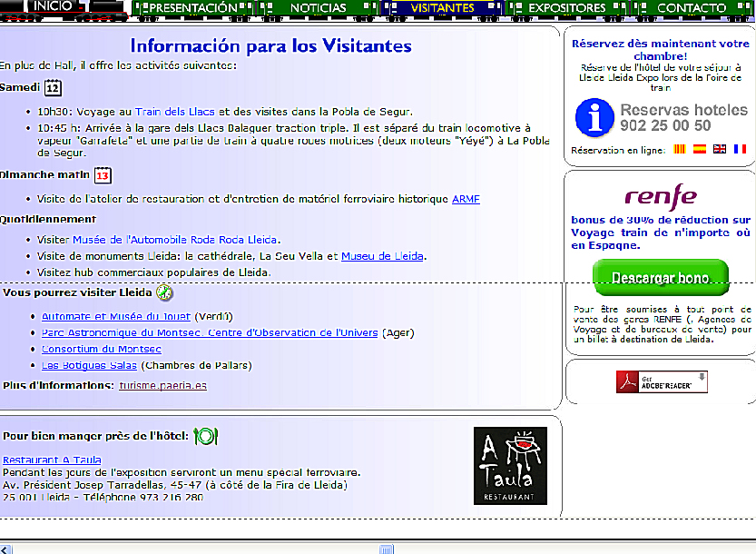
Task: Click the compass icon beside Vous pourrez visiter Lleida
Action: pyautogui.click(x=164, y=292)
